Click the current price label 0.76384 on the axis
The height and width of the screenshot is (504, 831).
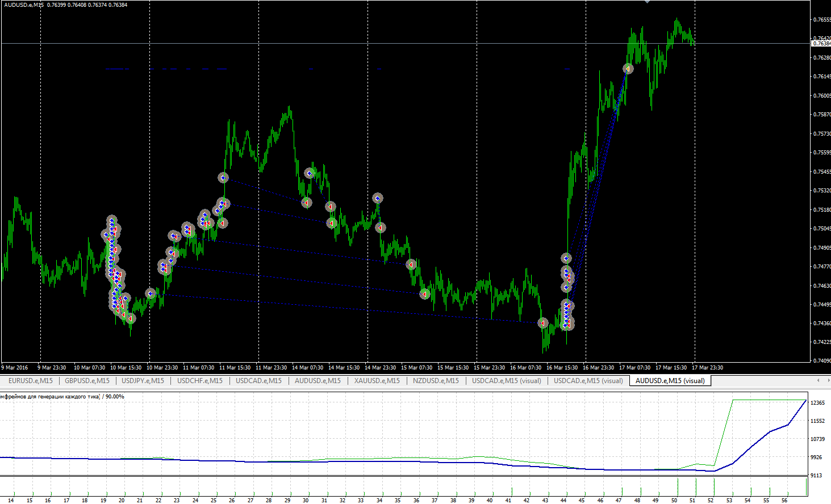[x=821, y=43]
